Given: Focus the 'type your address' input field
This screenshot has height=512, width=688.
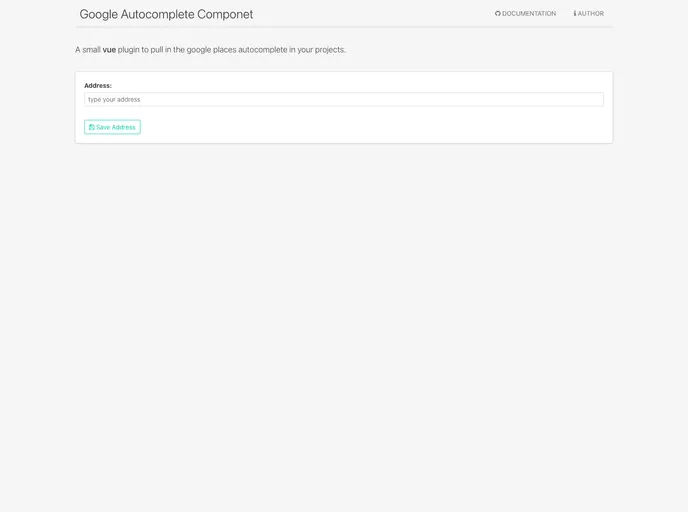Looking at the screenshot, I should click(x=344, y=100).
